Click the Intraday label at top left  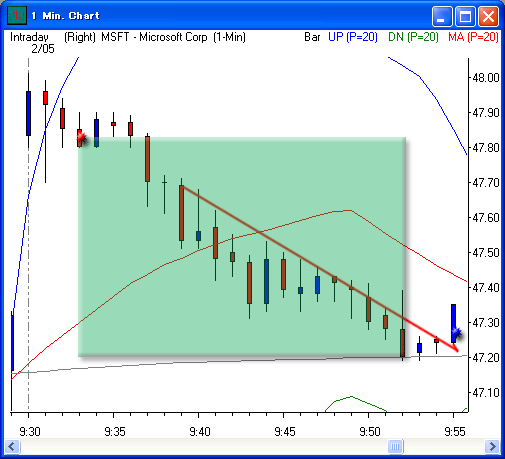click(x=29, y=37)
